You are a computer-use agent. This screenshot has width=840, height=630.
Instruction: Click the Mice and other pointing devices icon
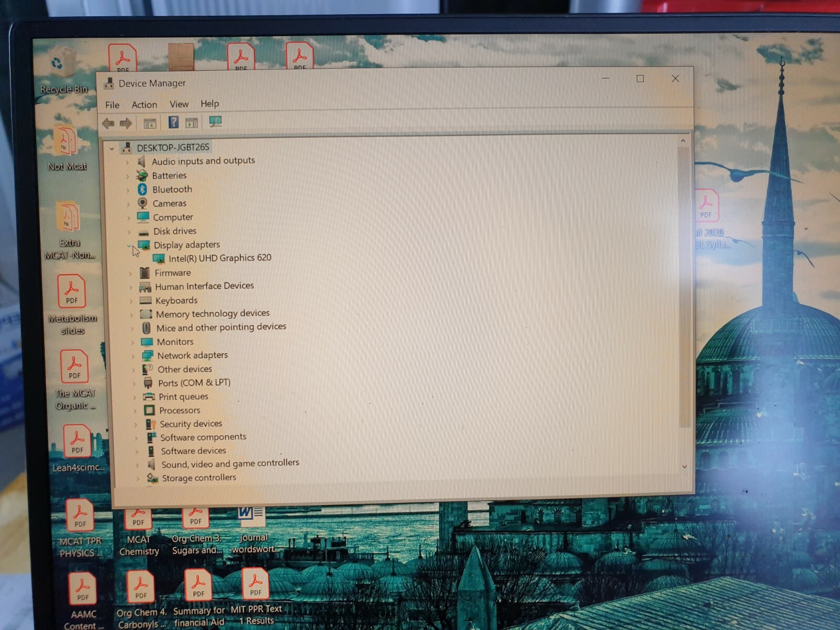pyautogui.click(x=146, y=328)
